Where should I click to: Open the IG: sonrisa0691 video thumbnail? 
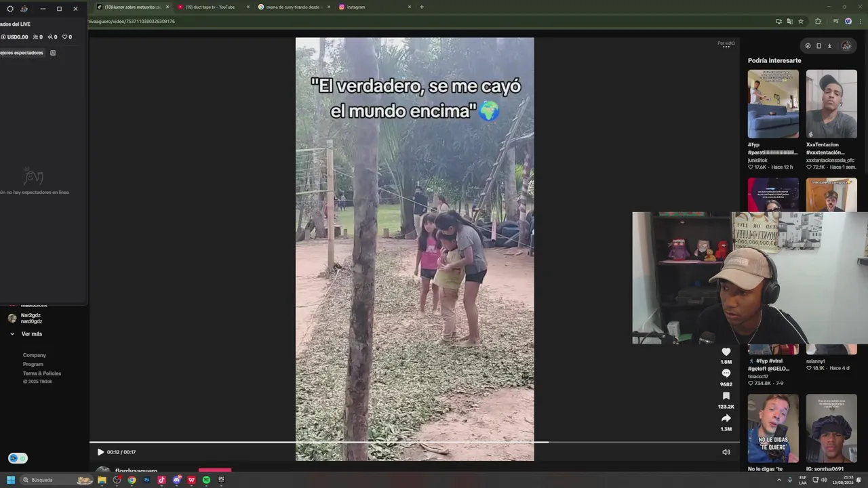[831, 428]
